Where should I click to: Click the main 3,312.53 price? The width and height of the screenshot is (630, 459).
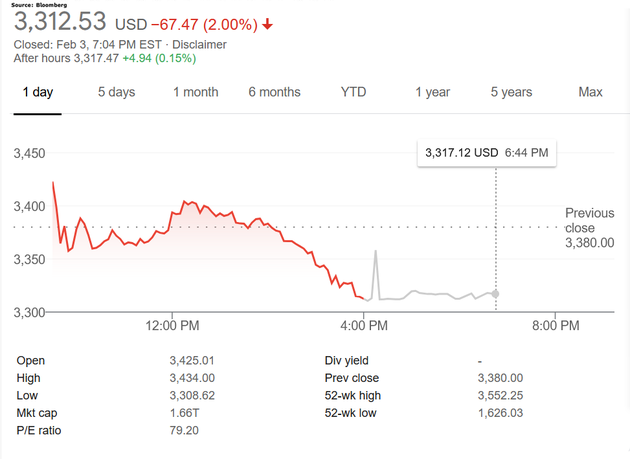point(60,21)
